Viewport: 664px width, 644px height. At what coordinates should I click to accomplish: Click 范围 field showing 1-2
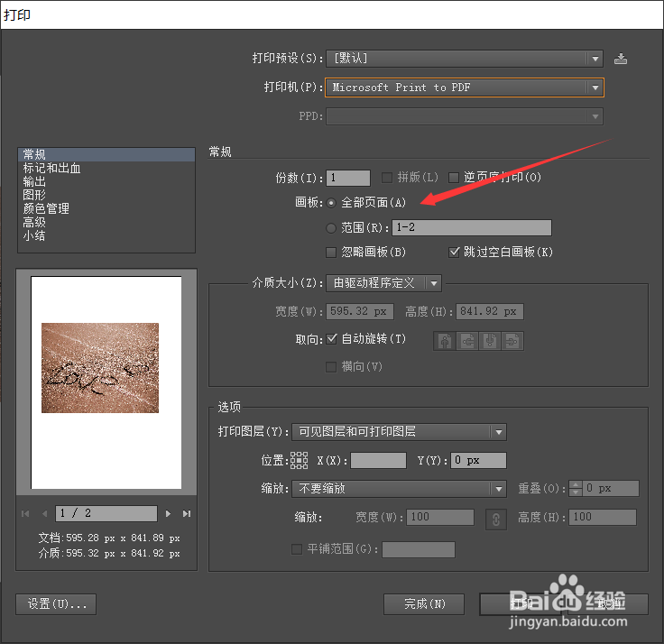pyautogui.click(x=472, y=228)
